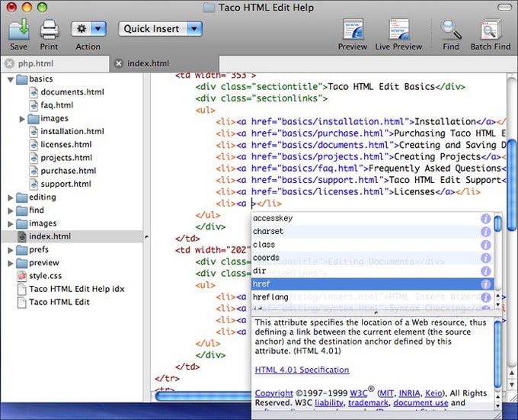Click the editing folder icon
The image size is (518, 420).
(22, 197)
